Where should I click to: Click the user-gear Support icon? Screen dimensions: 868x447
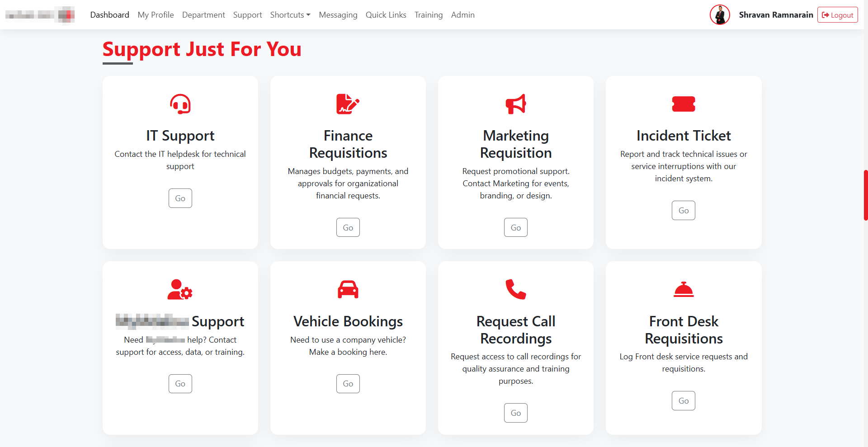(180, 289)
